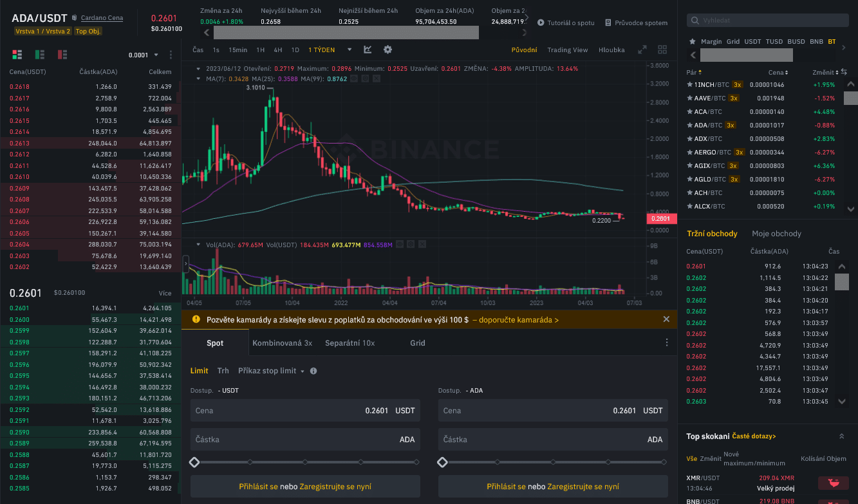Click the end point of the buy amount slider
This screenshot has height=504, width=858.
(x=416, y=462)
